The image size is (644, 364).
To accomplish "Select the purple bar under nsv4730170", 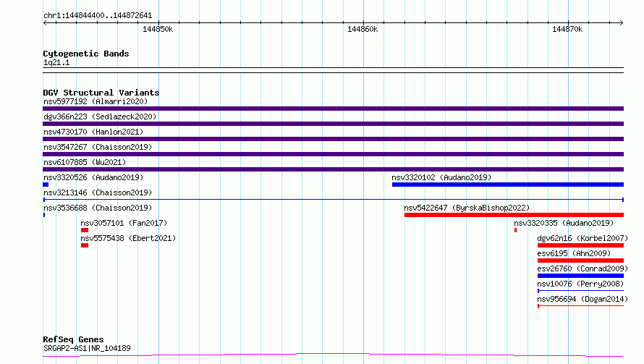I will pyautogui.click(x=333, y=139).
